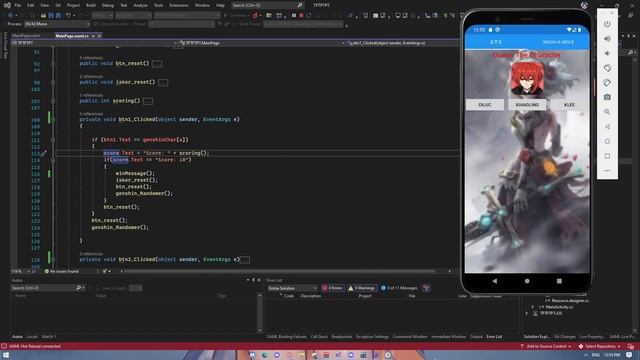The image size is (640, 360).
Task: Click the Error List filter icon
Action: point(427,288)
